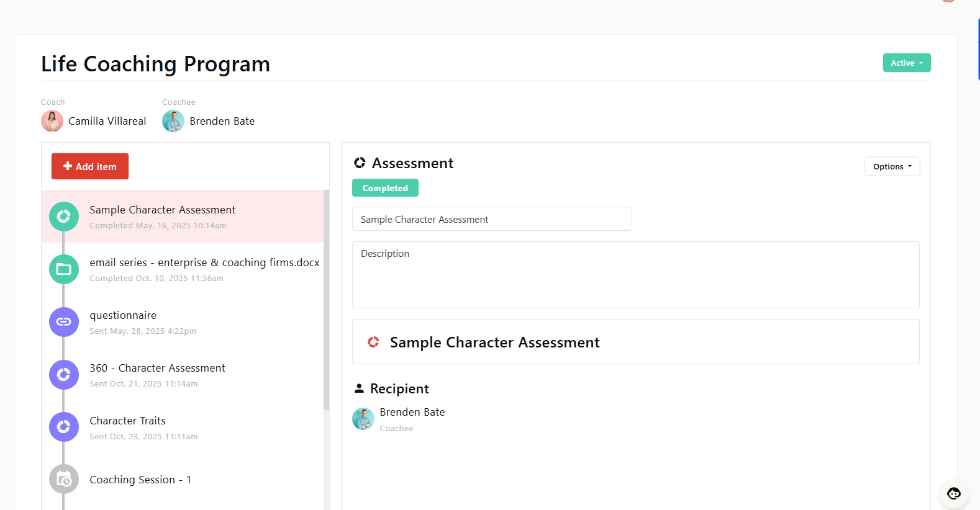Open email series - enterprise & coaching firms.docx
The height and width of the screenshot is (510, 980).
click(204, 263)
